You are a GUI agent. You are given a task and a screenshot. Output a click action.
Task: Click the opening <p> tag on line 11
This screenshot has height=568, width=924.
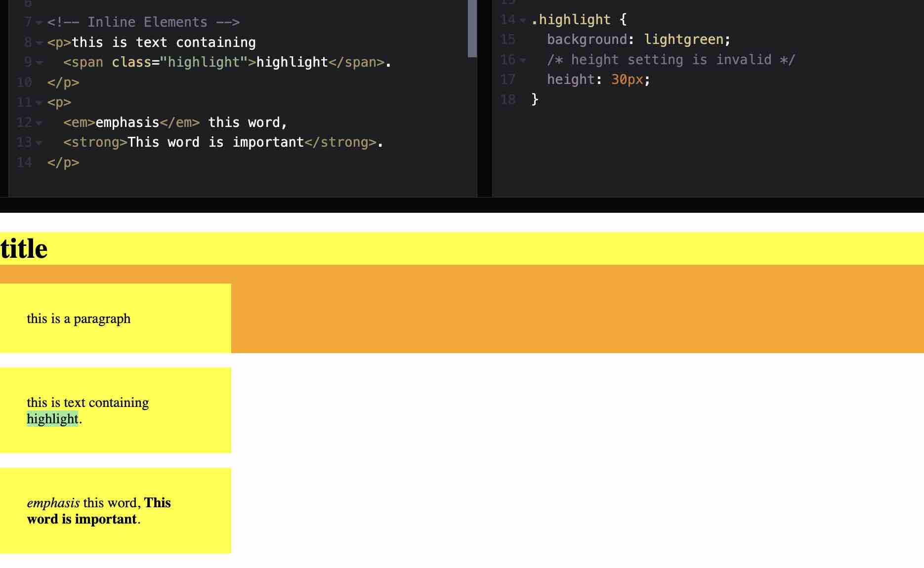[59, 102]
